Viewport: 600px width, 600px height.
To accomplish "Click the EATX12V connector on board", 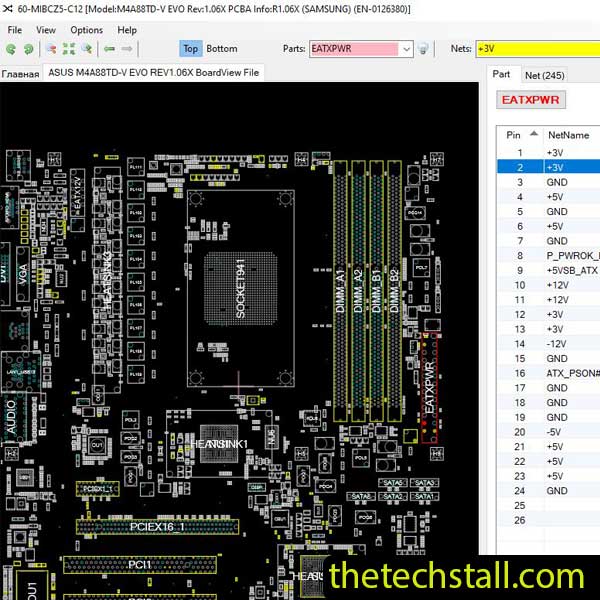I will [x=77, y=192].
